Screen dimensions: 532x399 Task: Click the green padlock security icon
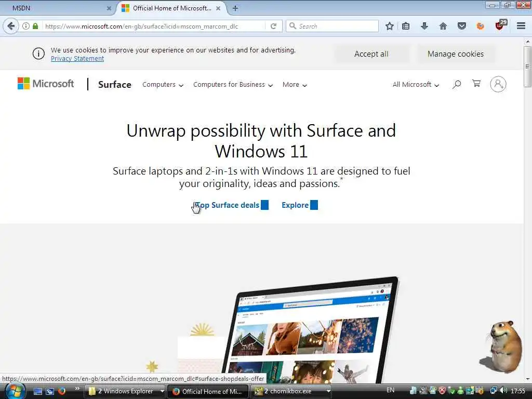point(35,26)
